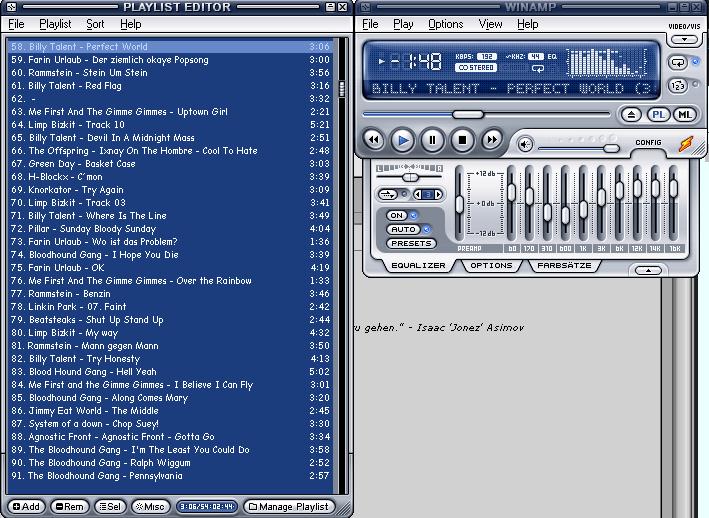Open the Winamp Options menu

point(445,24)
